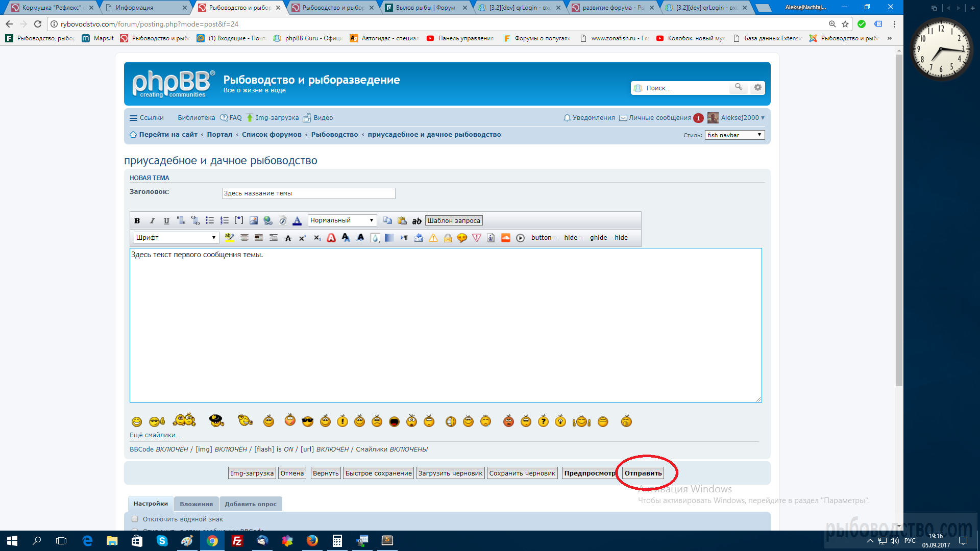The height and width of the screenshot is (551, 980).
Task: Insert an unordered bullet list
Action: click(210, 220)
